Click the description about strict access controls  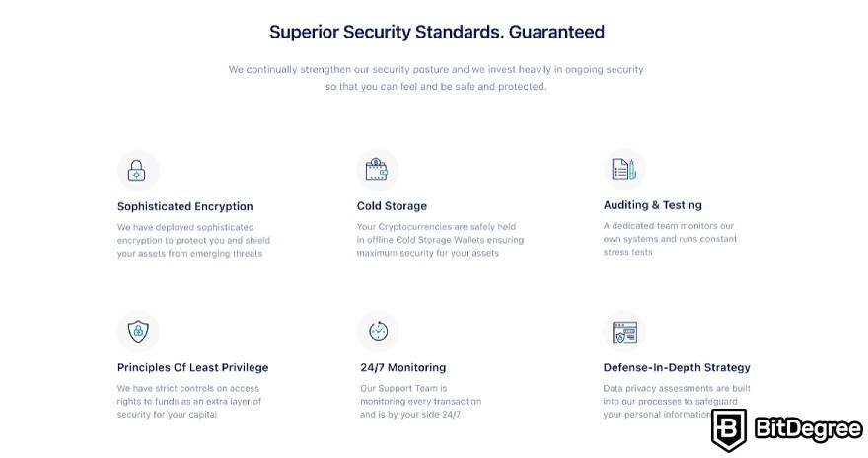tap(188, 401)
